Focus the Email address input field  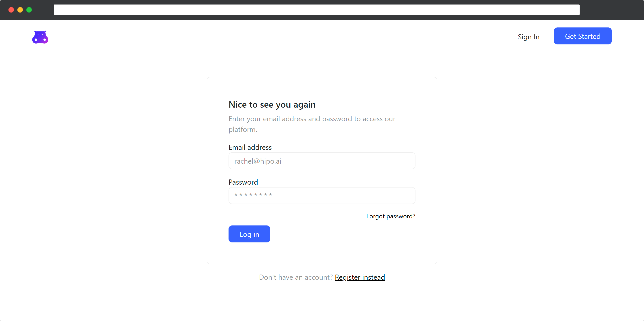pos(322,161)
